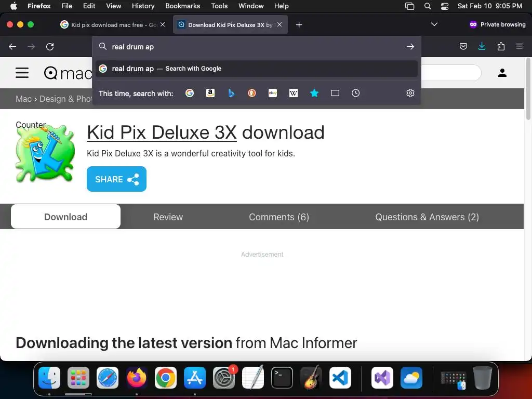532x399 pixels.
Task: Open the Pocket save icon
Action: (x=463, y=46)
